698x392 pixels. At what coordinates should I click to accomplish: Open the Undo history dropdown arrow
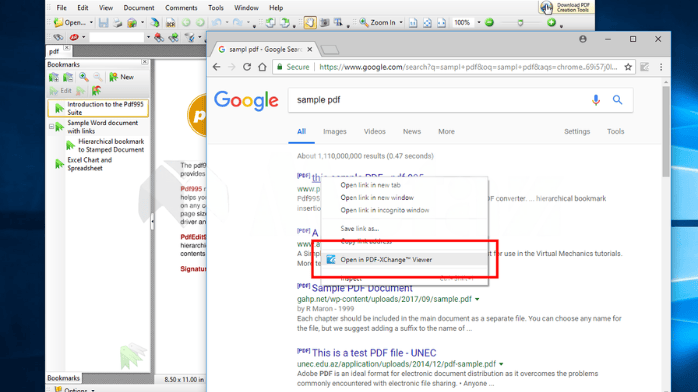coord(227,23)
